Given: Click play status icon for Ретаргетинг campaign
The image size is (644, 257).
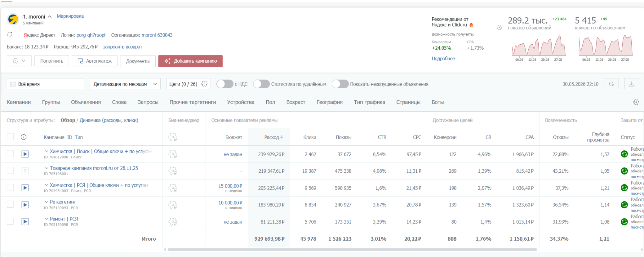Looking at the screenshot, I should (x=25, y=205).
